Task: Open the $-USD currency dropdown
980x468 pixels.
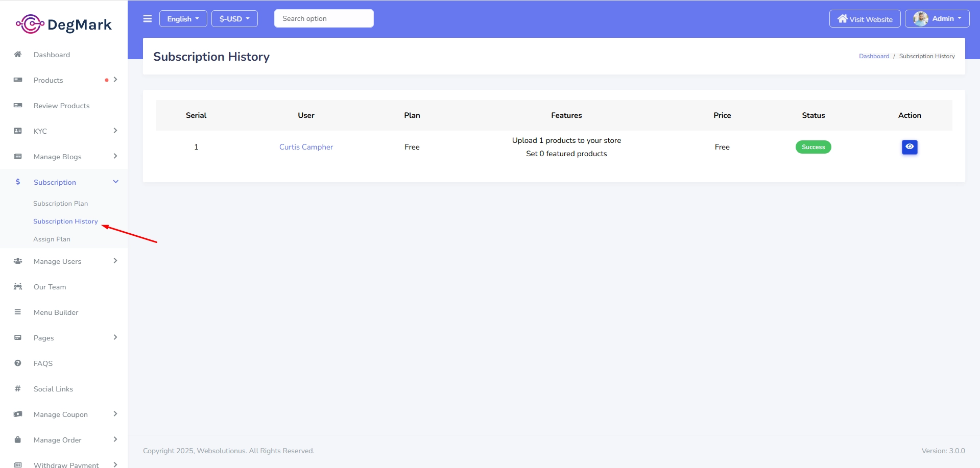Action: pyautogui.click(x=234, y=19)
